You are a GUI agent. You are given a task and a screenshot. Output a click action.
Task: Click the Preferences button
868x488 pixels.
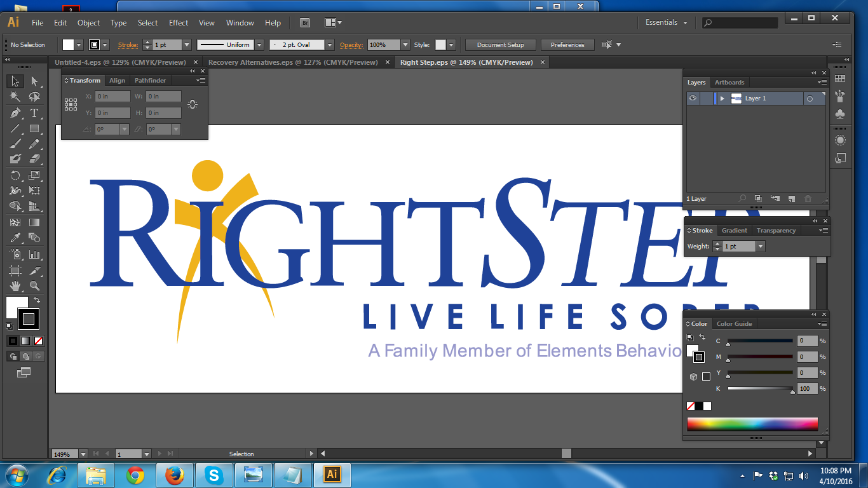pos(567,45)
